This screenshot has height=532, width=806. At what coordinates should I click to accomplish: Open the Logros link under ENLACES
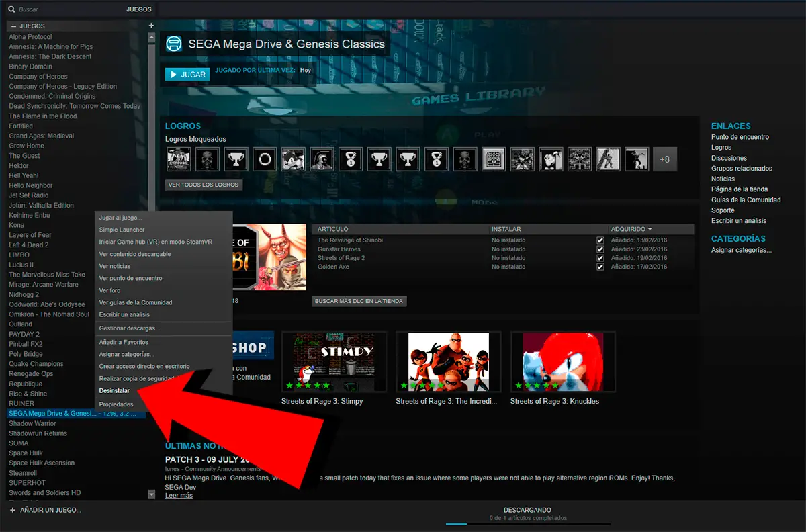(x=721, y=147)
